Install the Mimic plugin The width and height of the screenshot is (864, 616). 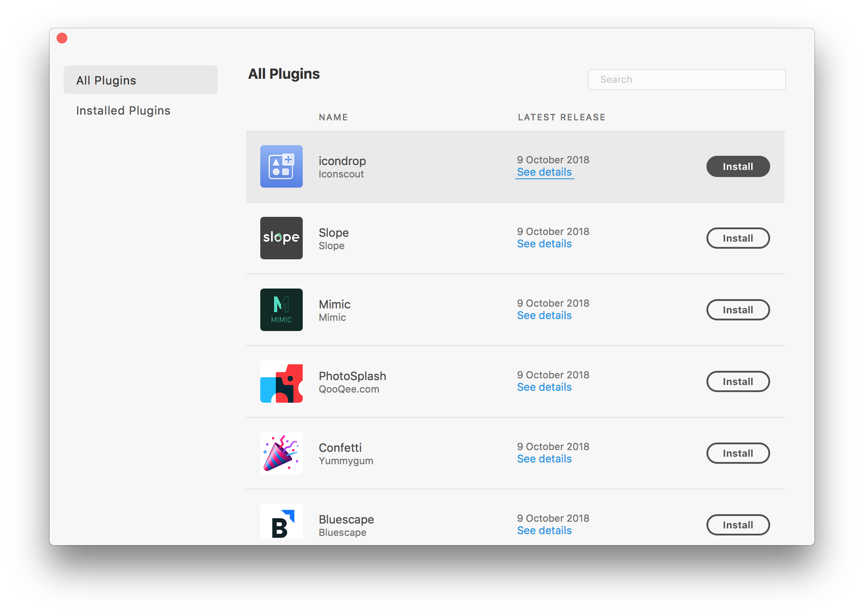[x=738, y=309]
